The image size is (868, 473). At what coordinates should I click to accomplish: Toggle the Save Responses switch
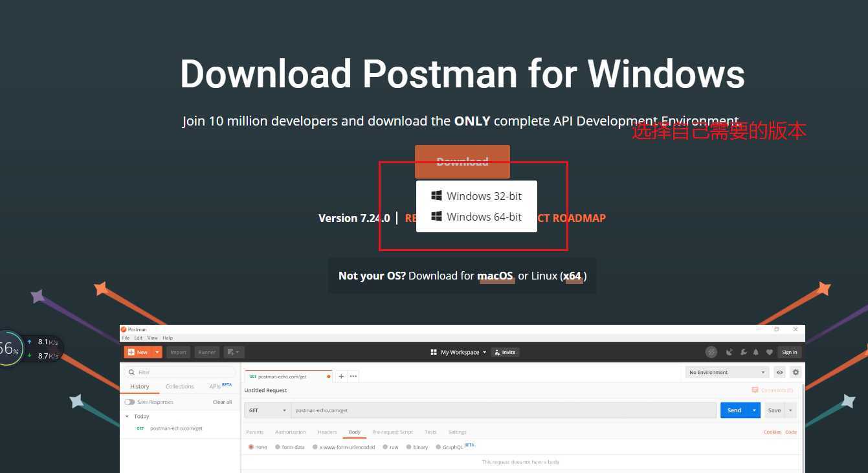coord(129,402)
